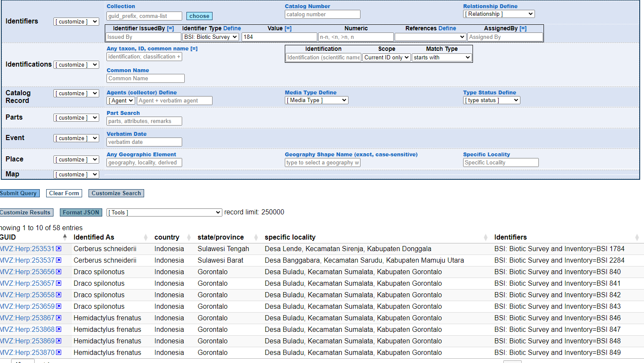Open the Match Type dropdown showing starts with
This screenshot has width=644, height=363.
point(441,57)
